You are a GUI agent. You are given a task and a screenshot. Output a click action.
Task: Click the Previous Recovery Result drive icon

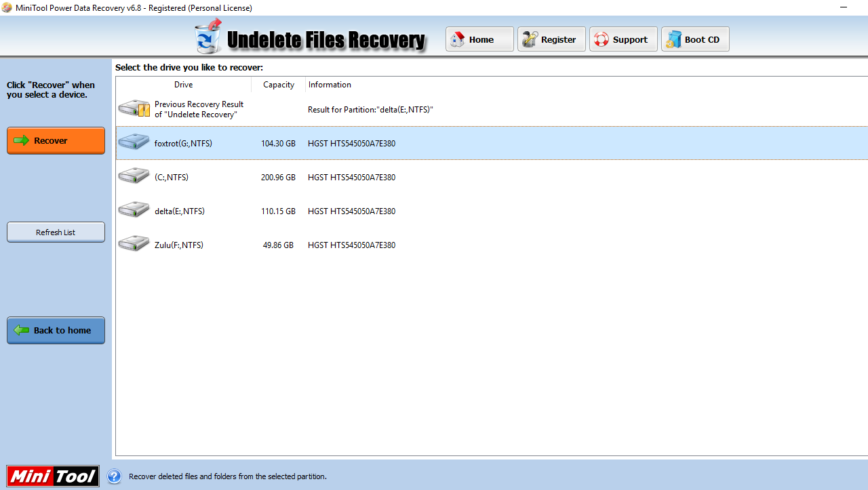134,108
